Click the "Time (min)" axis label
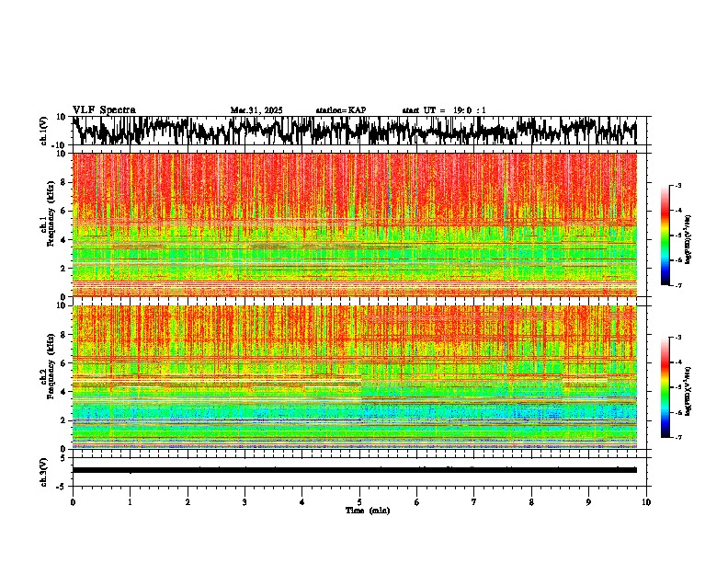Image resolution: width=728 pixels, height=563 pixels. [368, 511]
